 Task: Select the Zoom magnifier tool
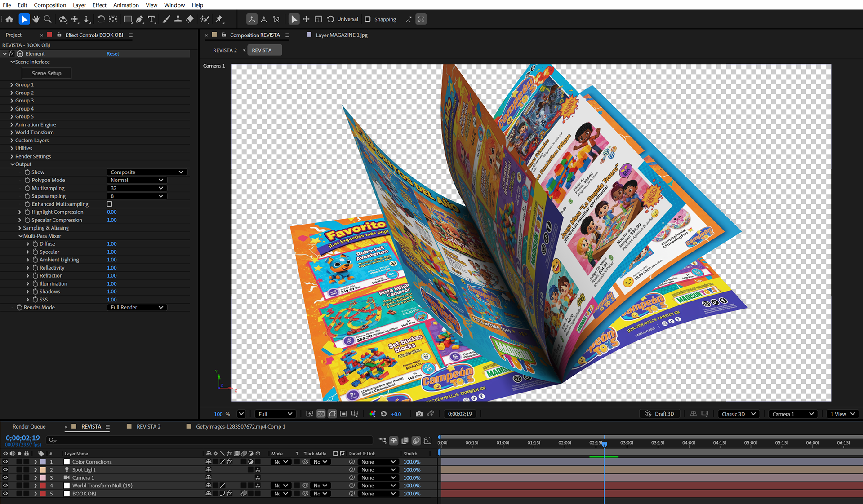pyautogui.click(x=48, y=19)
